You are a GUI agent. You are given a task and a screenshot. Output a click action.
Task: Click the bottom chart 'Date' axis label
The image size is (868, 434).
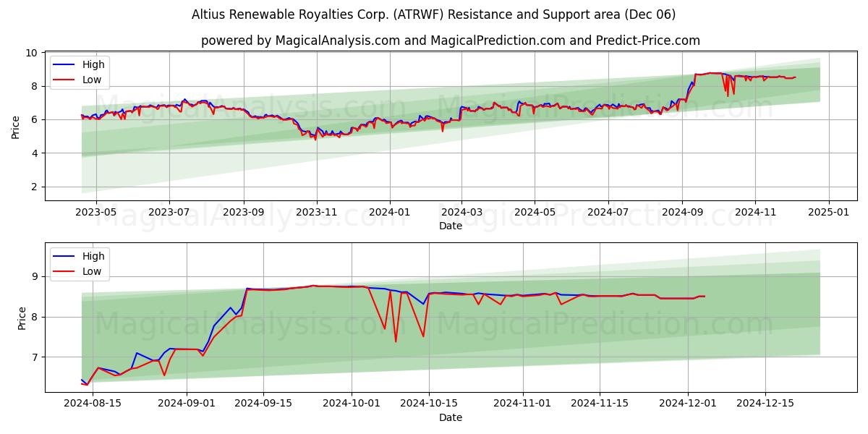451,417
